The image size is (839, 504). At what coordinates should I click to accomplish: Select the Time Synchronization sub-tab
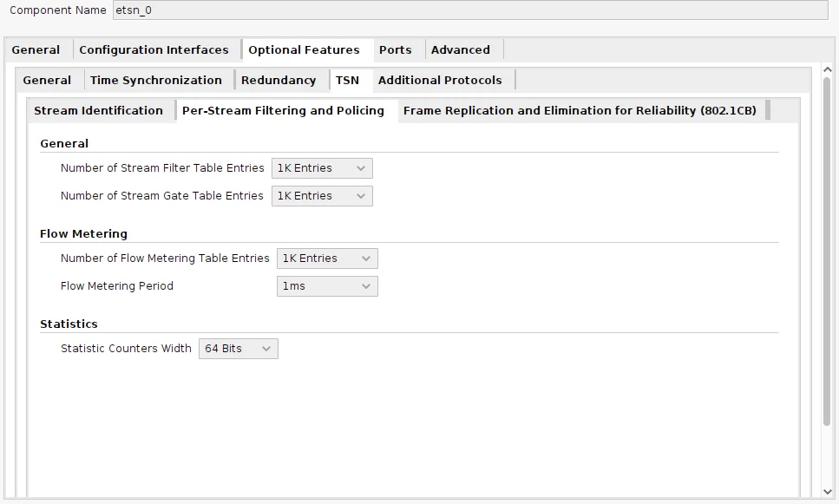[155, 81]
